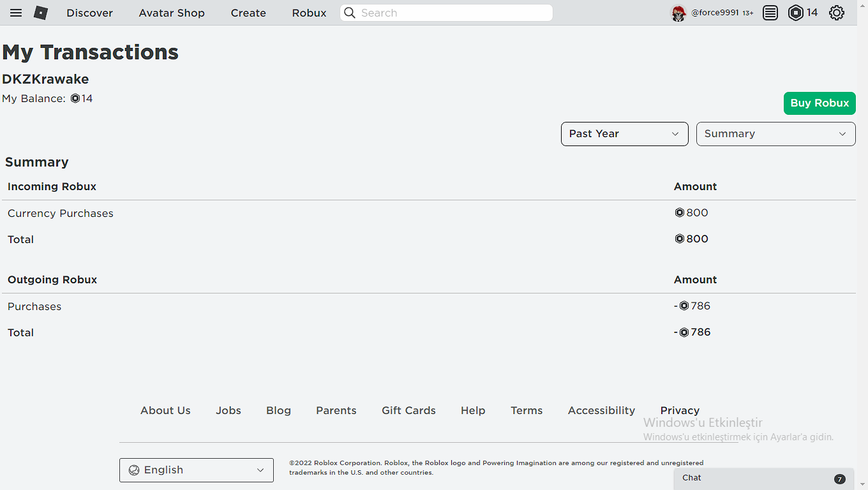The image size is (868, 490).
Task: Open the Create tab
Action: pos(248,13)
